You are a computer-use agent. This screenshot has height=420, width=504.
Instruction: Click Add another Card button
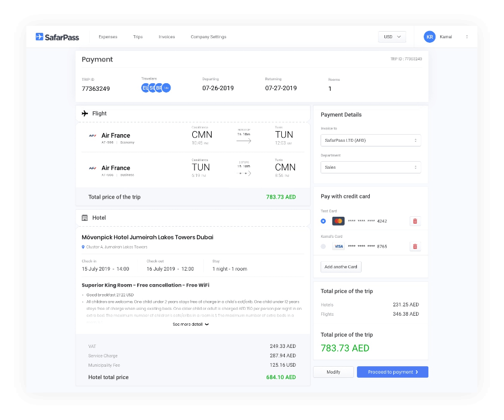(x=341, y=267)
